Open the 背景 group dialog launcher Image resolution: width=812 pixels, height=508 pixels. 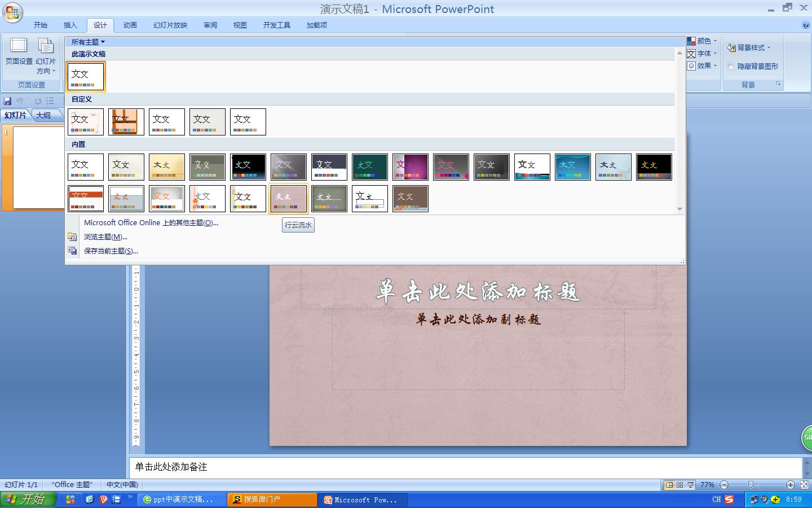[x=779, y=84]
